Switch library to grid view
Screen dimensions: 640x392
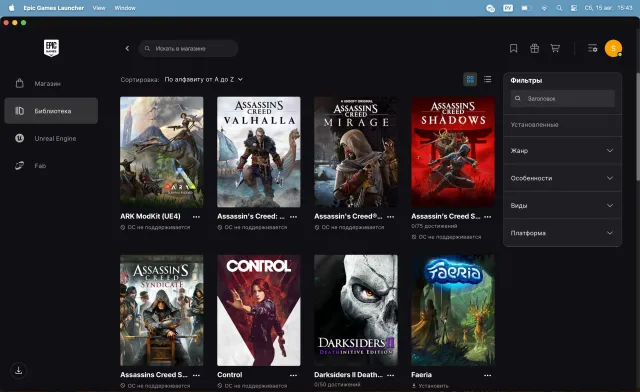click(470, 79)
